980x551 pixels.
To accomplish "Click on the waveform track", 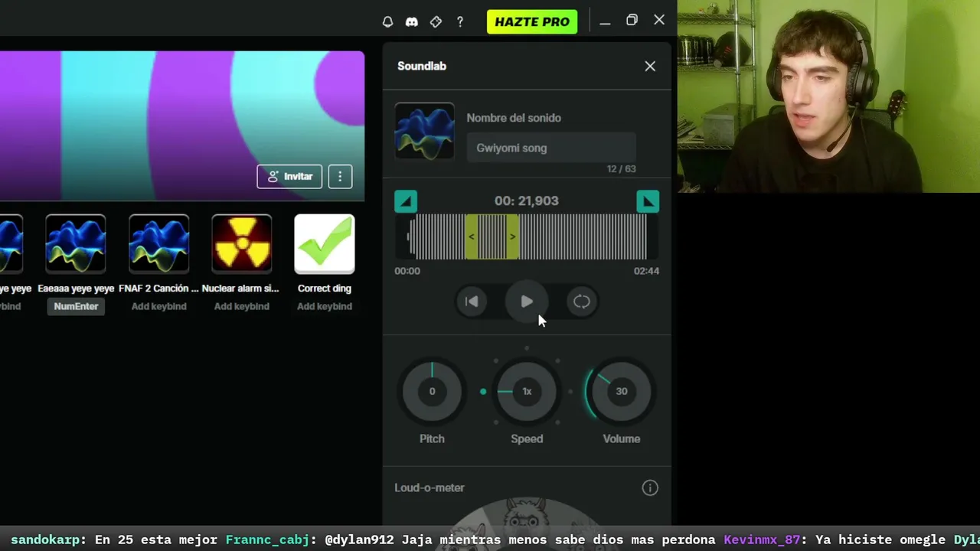I will 527,236.
